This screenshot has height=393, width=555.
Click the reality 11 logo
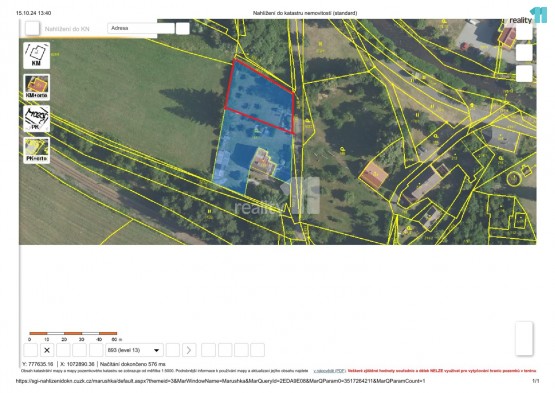[528, 16]
